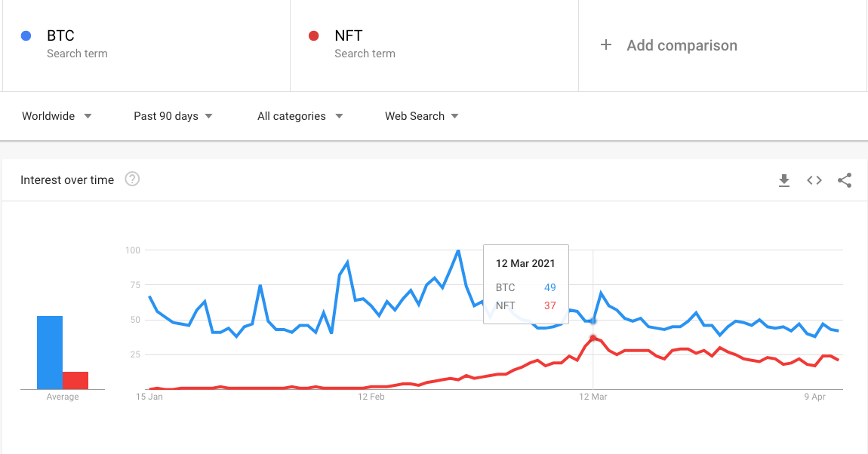The height and width of the screenshot is (454, 868).
Task: Click the blue BTC average bar
Action: click(x=50, y=353)
